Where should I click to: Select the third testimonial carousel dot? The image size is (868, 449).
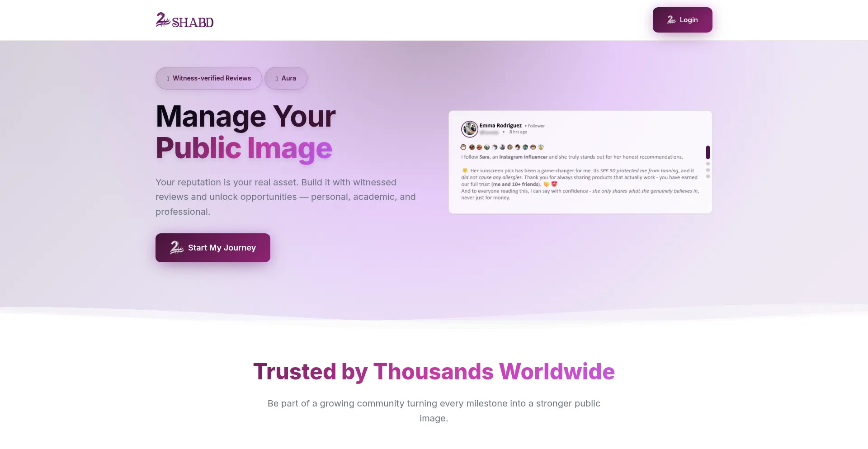(x=708, y=170)
